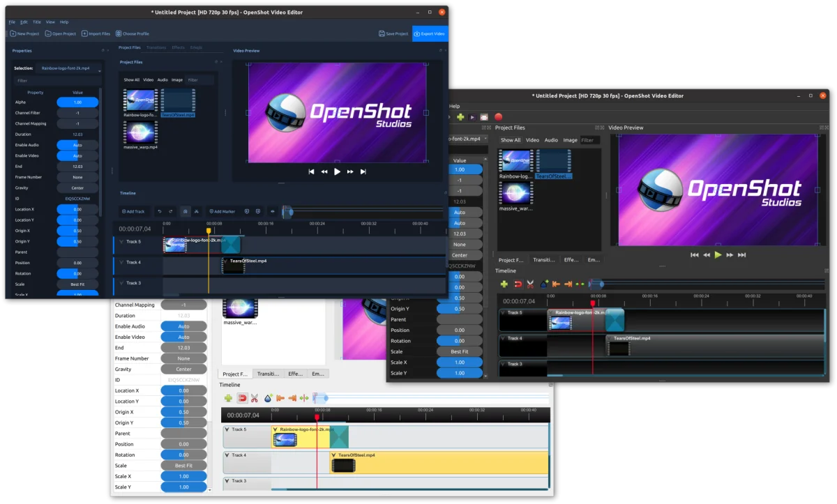
Task: Toggle razor scissors in dark window timeline
Action: coord(530,284)
